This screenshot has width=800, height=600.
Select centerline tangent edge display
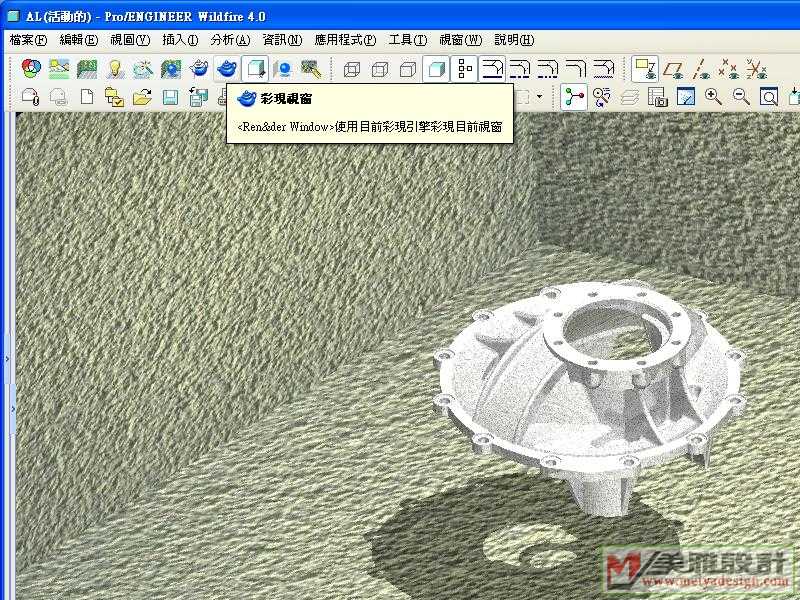click(x=520, y=69)
